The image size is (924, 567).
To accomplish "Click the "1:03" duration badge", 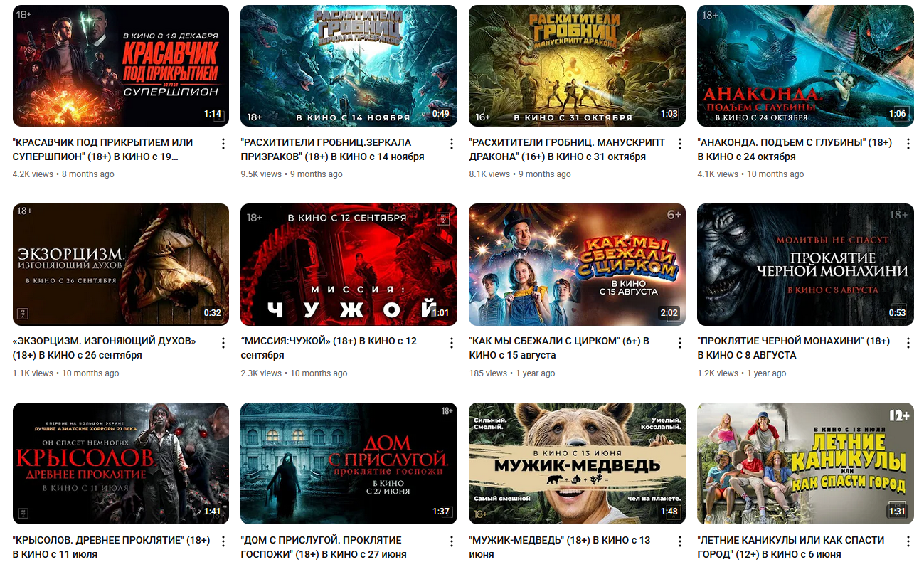I will [669, 114].
